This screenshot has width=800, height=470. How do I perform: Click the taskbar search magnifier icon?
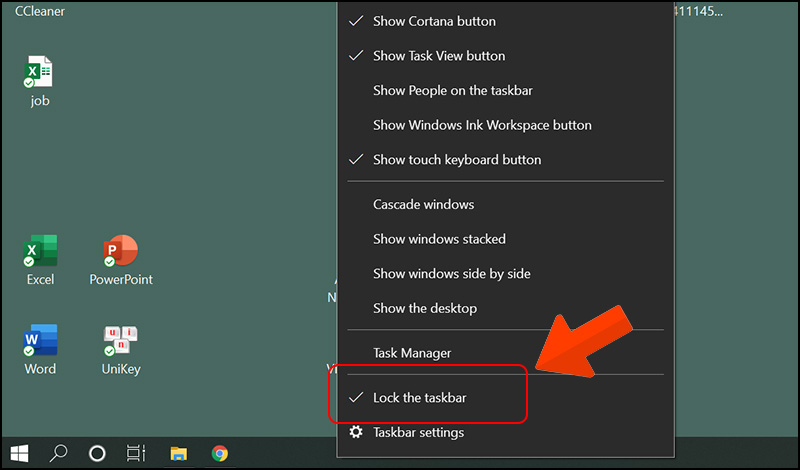[x=58, y=453]
